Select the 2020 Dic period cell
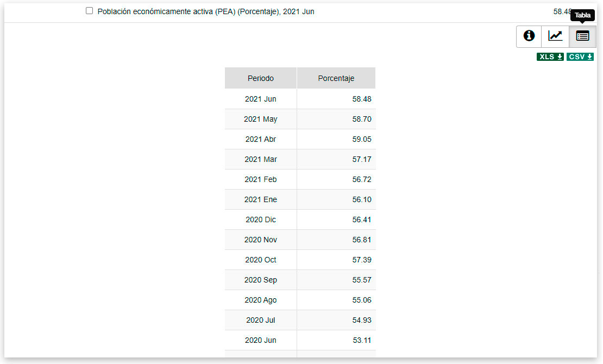 pos(261,219)
